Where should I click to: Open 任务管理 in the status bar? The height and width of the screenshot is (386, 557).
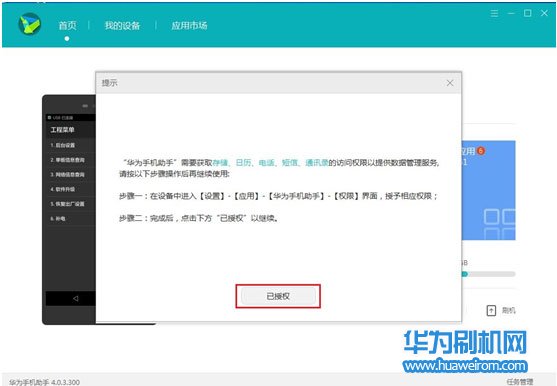[x=520, y=382]
